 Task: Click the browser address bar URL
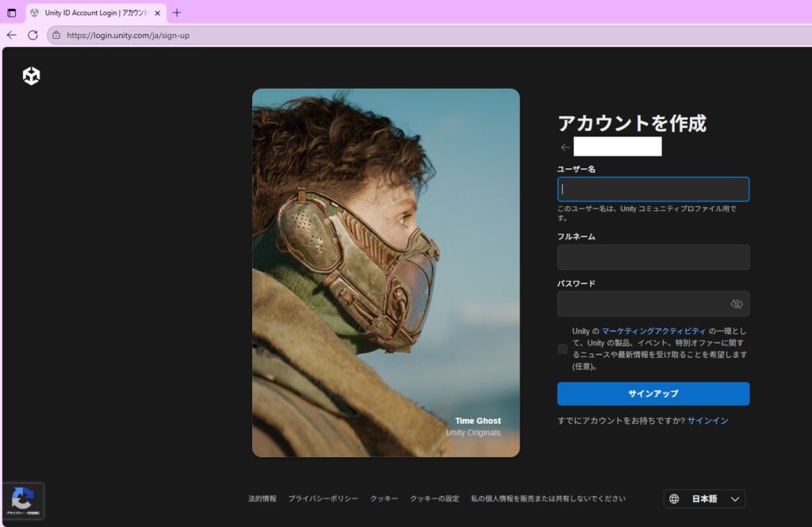128,35
